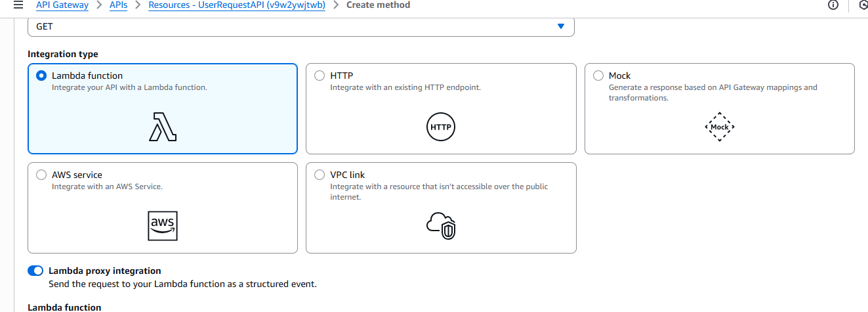The width and height of the screenshot is (868, 312).
Task: Toggle Lambda proxy integration switch
Action: [35, 271]
